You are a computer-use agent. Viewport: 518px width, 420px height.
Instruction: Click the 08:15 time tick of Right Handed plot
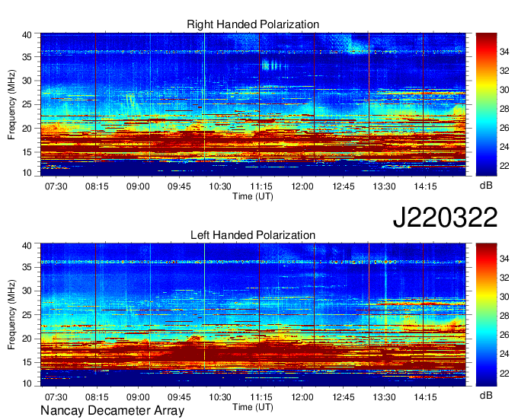[97, 186]
